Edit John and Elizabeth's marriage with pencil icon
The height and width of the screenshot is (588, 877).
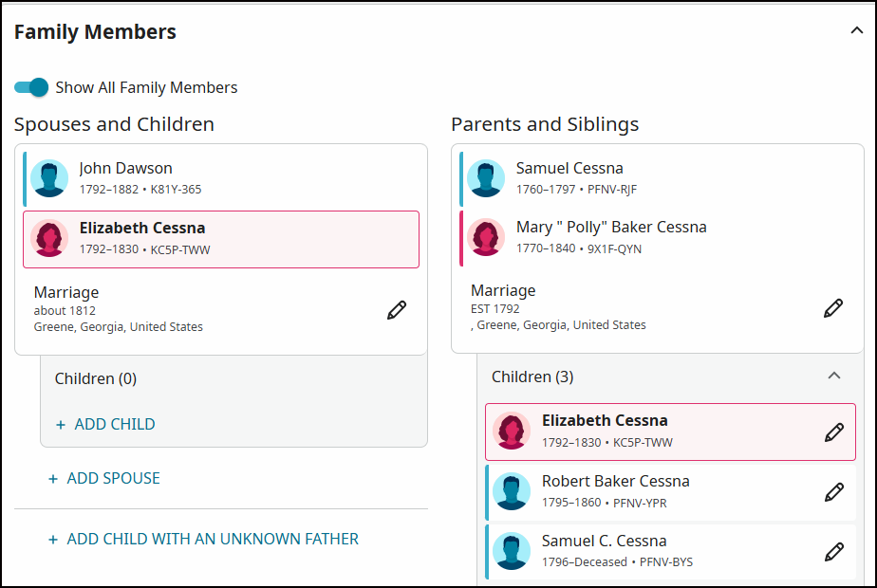397,310
